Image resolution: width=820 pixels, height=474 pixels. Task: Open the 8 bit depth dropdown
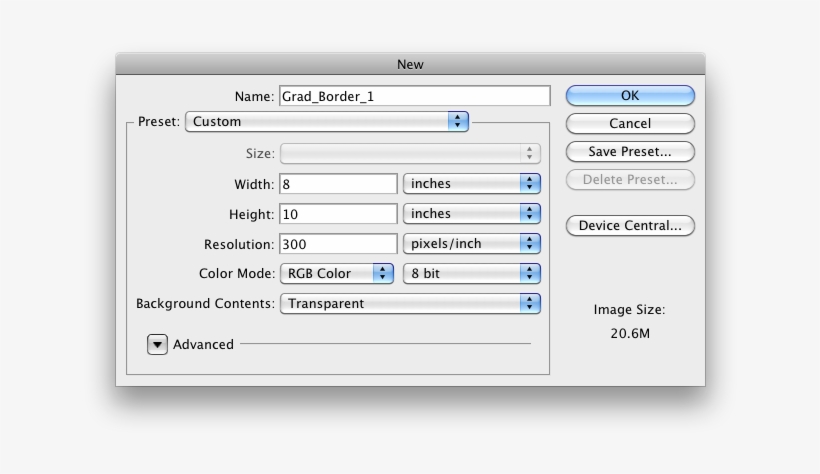[x=472, y=274]
